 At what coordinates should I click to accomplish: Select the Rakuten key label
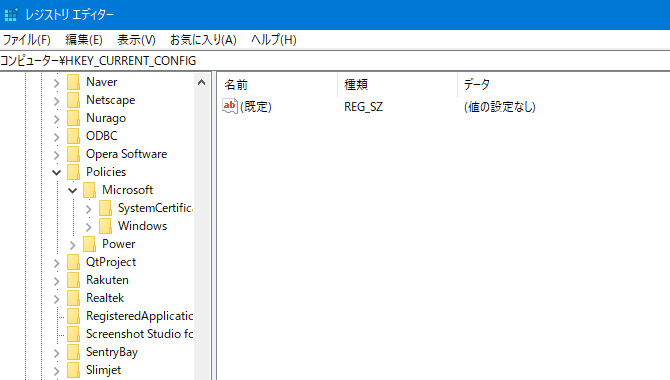(x=107, y=280)
